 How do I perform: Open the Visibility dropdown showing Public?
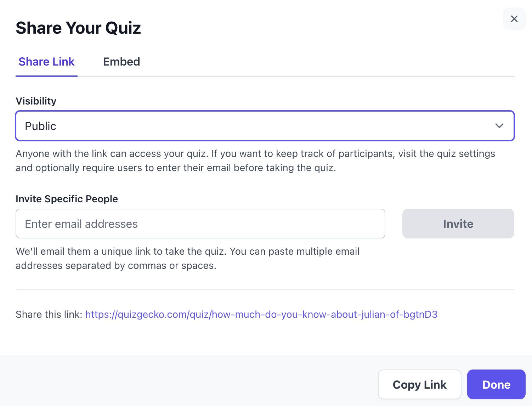click(265, 126)
